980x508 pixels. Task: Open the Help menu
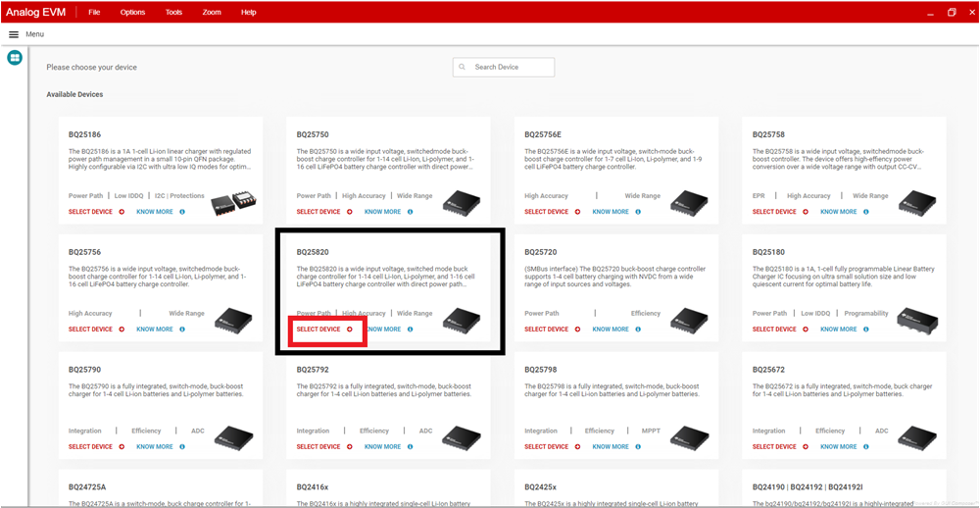coord(249,12)
